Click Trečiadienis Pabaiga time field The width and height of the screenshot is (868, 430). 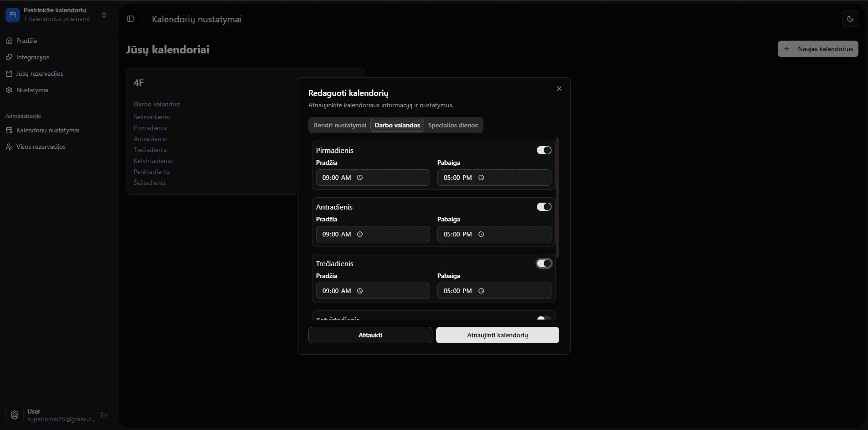[494, 291]
